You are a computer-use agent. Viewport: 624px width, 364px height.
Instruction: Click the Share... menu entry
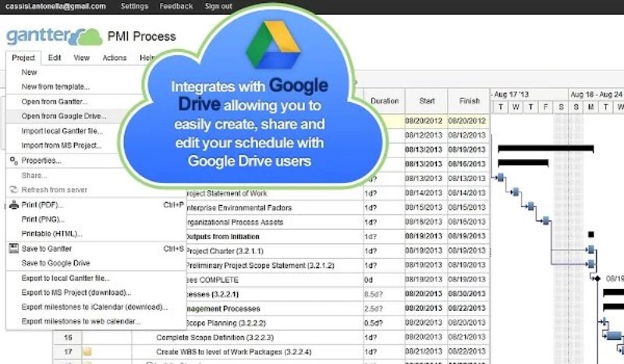pyautogui.click(x=34, y=175)
